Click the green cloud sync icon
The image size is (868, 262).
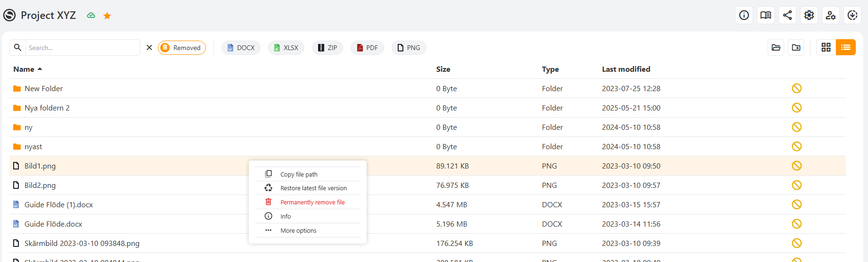(x=91, y=16)
